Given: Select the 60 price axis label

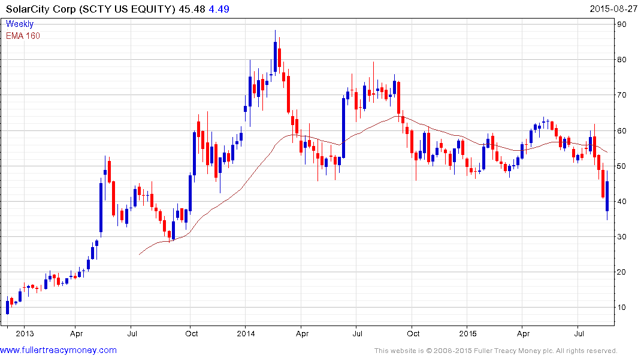Looking at the screenshot, I should click(622, 131).
